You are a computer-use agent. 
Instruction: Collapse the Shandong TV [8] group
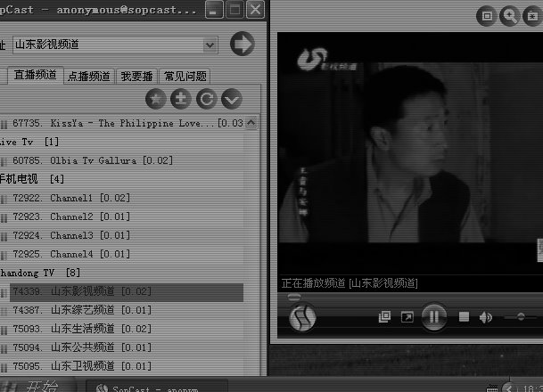coord(40,273)
